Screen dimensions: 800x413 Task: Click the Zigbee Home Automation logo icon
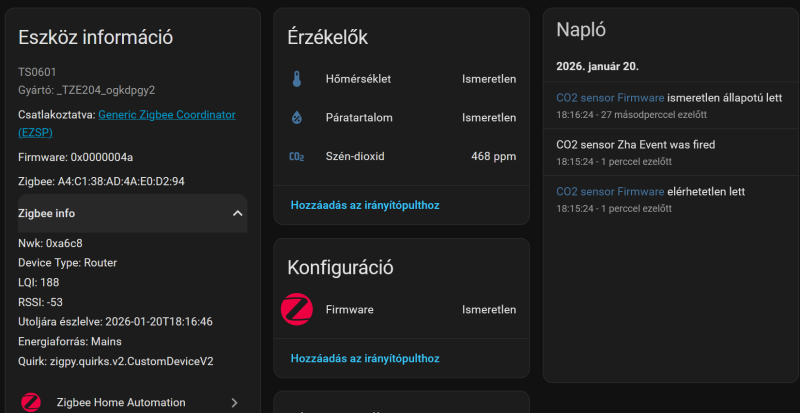31,402
